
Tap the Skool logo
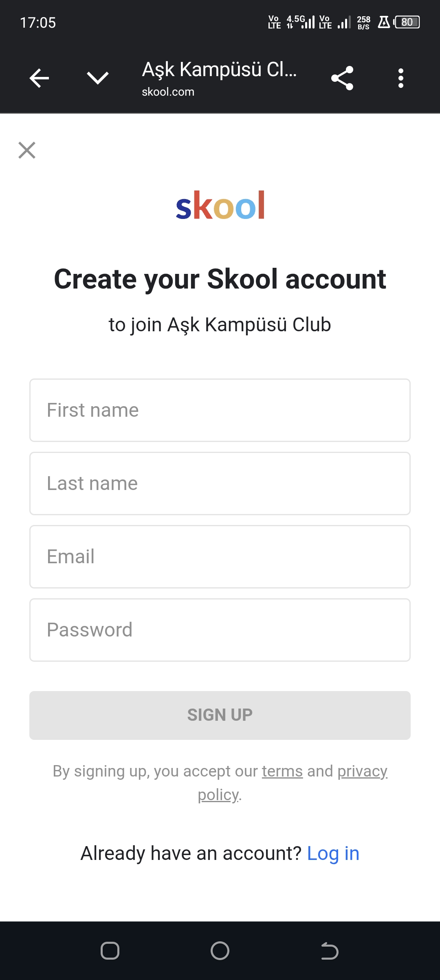tap(220, 206)
